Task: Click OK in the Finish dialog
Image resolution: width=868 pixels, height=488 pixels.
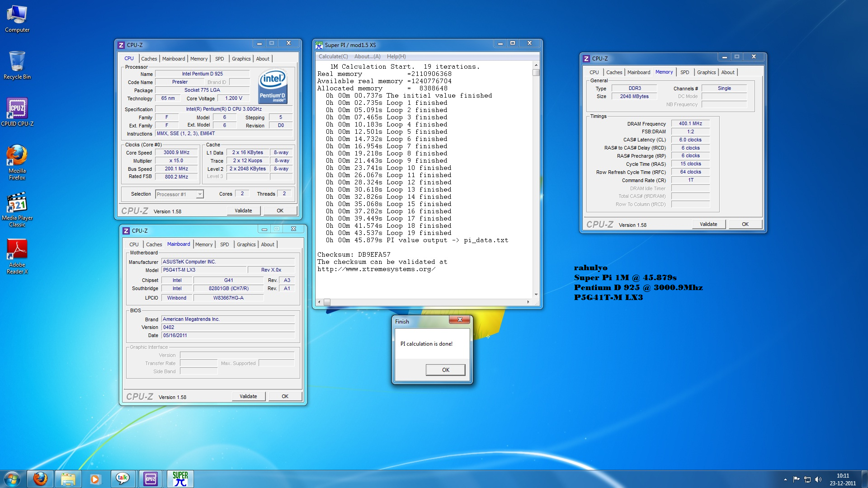Action: (446, 370)
